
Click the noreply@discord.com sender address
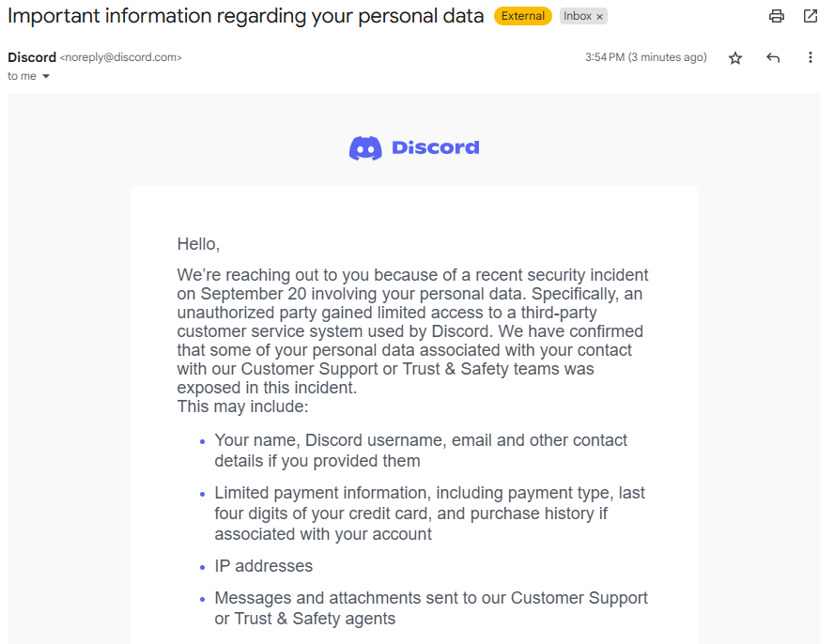(x=121, y=57)
